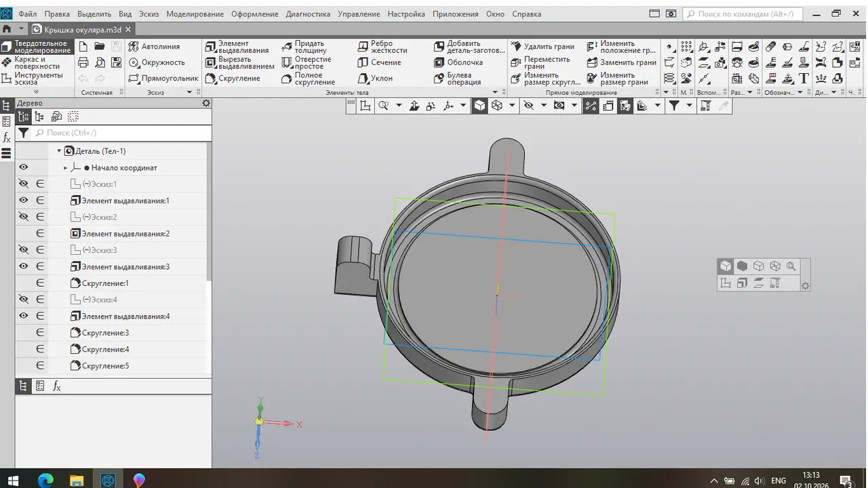Screen dimensions: 868x488
Task: Select the Уклон draft command
Action: point(375,78)
